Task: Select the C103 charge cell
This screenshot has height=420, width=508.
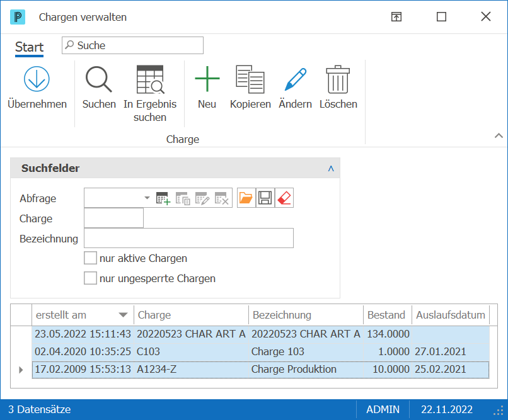Action: (191, 352)
